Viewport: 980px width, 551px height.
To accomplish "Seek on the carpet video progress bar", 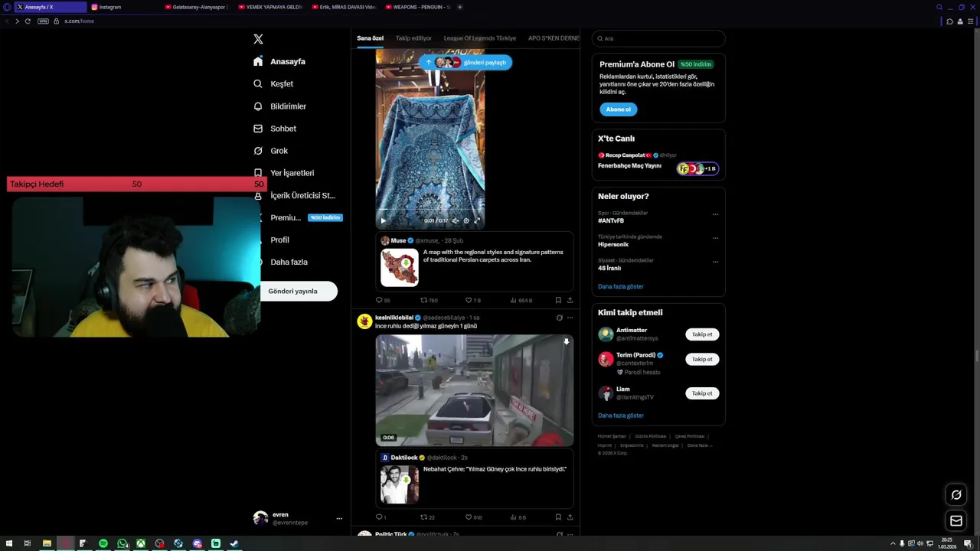I will (x=430, y=210).
